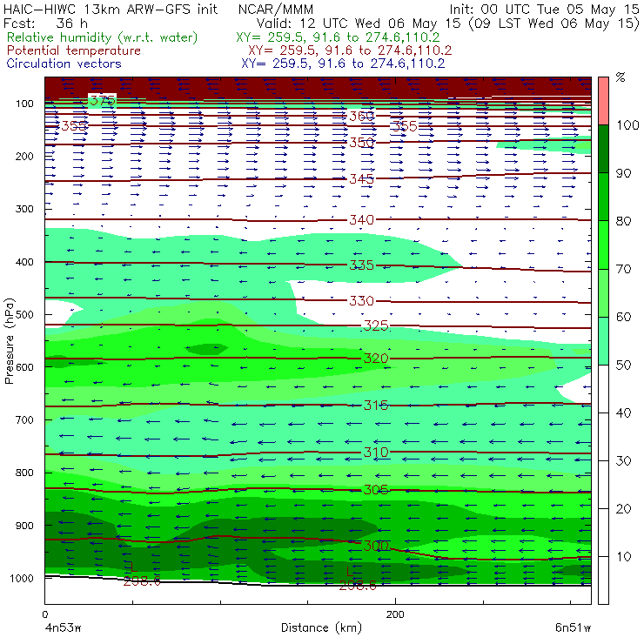
Task: Click the '40' colorbar label
Action: (x=623, y=413)
